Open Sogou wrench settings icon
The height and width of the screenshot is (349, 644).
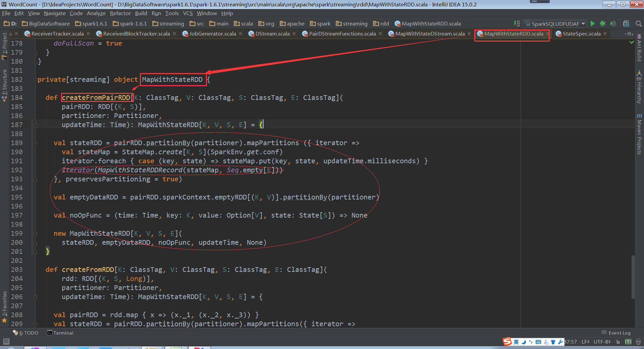point(560,342)
